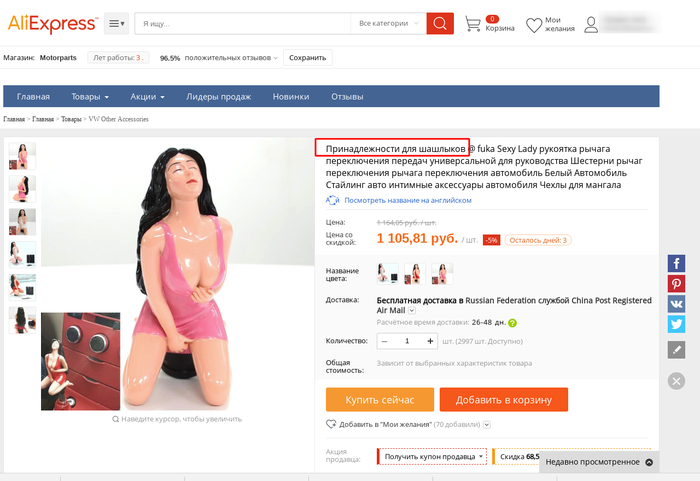This screenshot has width=700, height=481.
Task: Click the pencil edit icon in sidebar
Action: 676,350
